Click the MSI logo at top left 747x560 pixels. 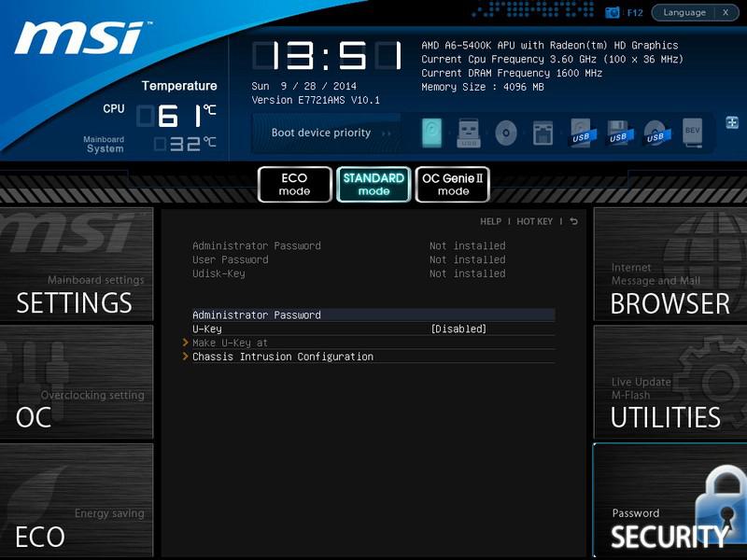pyautogui.click(x=82, y=37)
